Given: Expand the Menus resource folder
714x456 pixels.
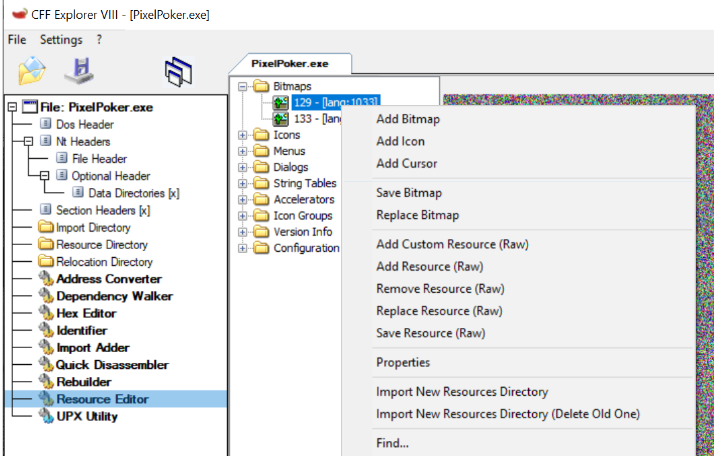Looking at the screenshot, I should click(243, 151).
